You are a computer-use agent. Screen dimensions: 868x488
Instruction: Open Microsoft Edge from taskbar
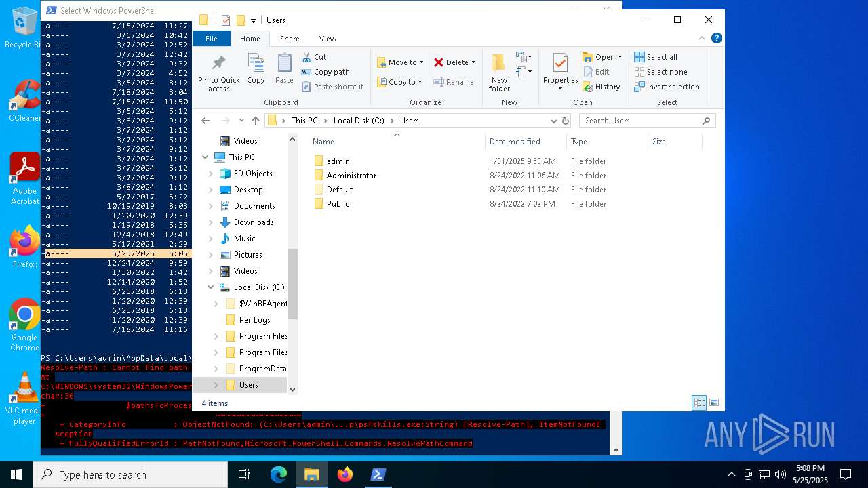[279, 474]
